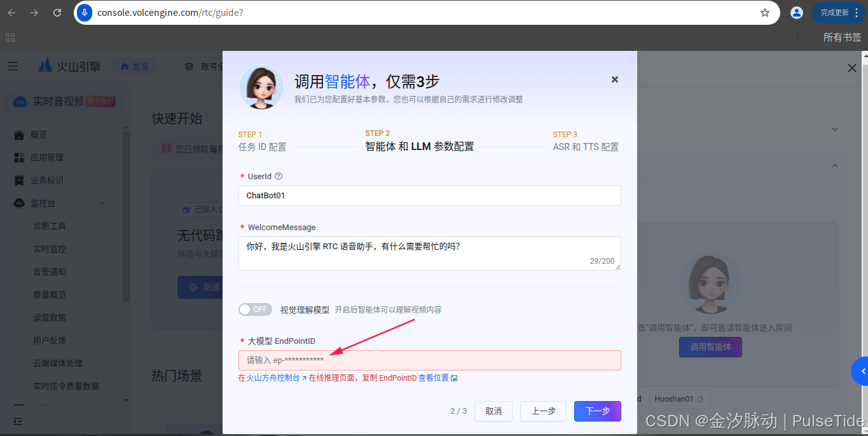
Task: Click 下一步 to proceed
Action: pos(598,411)
